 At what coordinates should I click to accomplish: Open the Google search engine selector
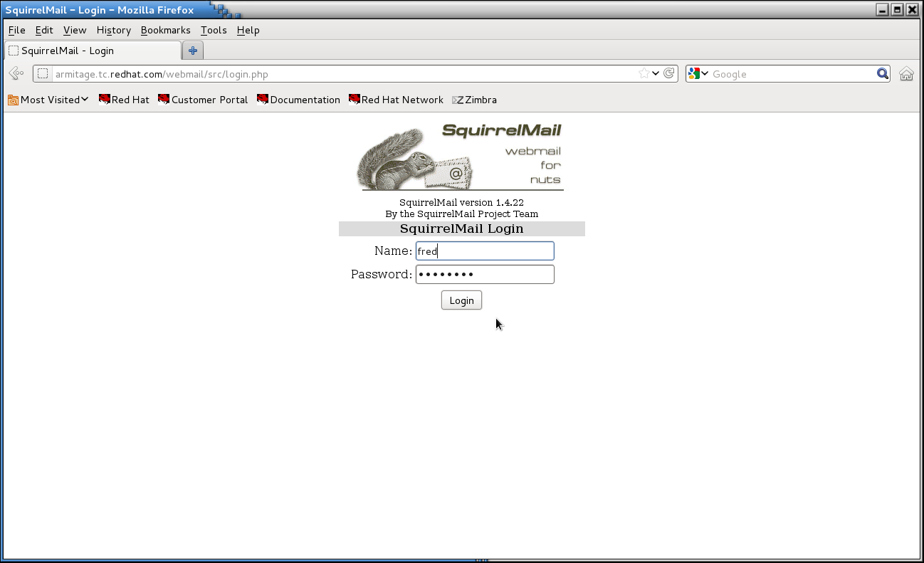698,73
